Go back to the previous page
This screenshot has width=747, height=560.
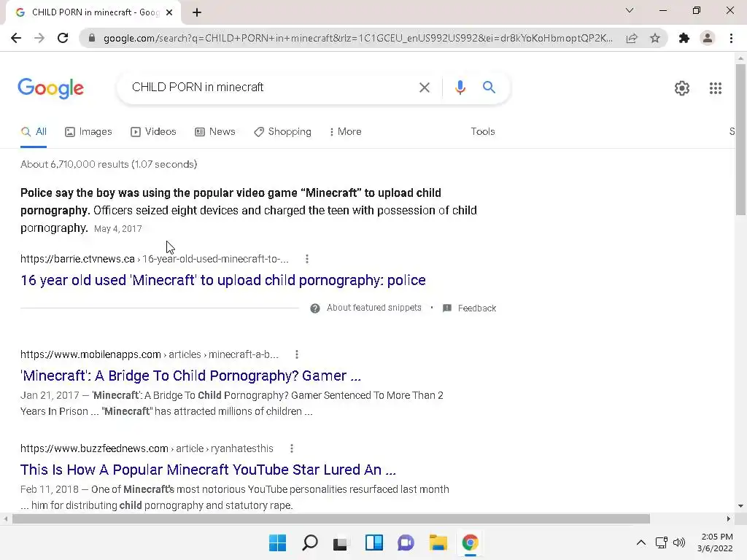tap(16, 38)
